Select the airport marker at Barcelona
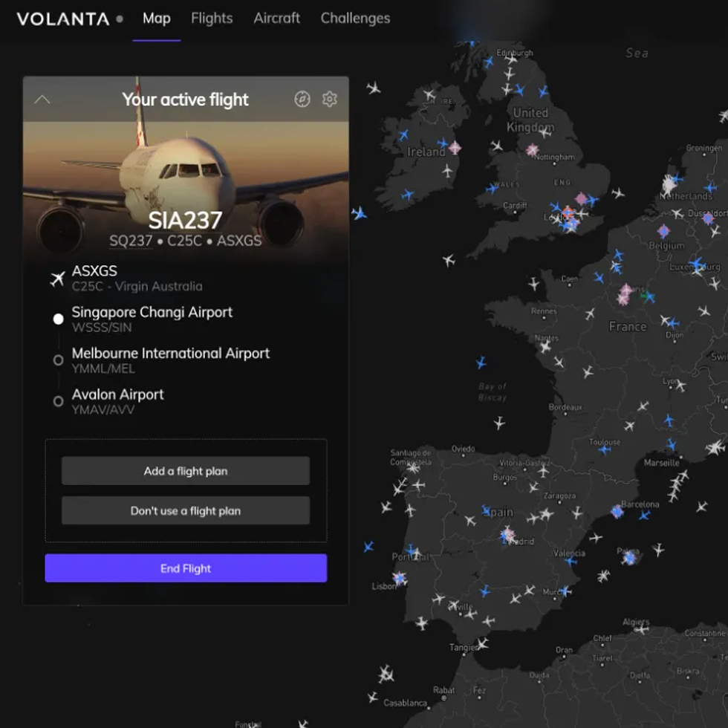 (617, 512)
